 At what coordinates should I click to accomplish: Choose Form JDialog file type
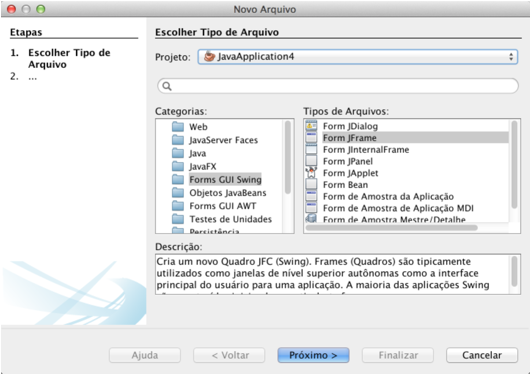pyautogui.click(x=350, y=126)
